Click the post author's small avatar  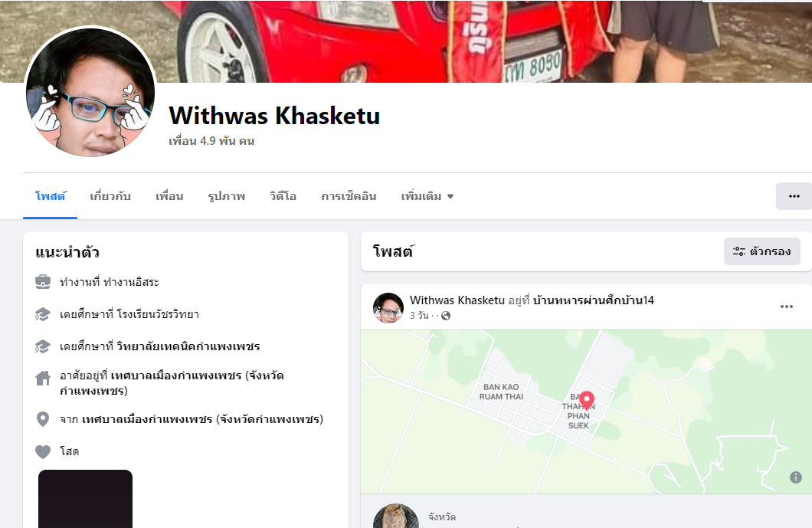click(388, 308)
